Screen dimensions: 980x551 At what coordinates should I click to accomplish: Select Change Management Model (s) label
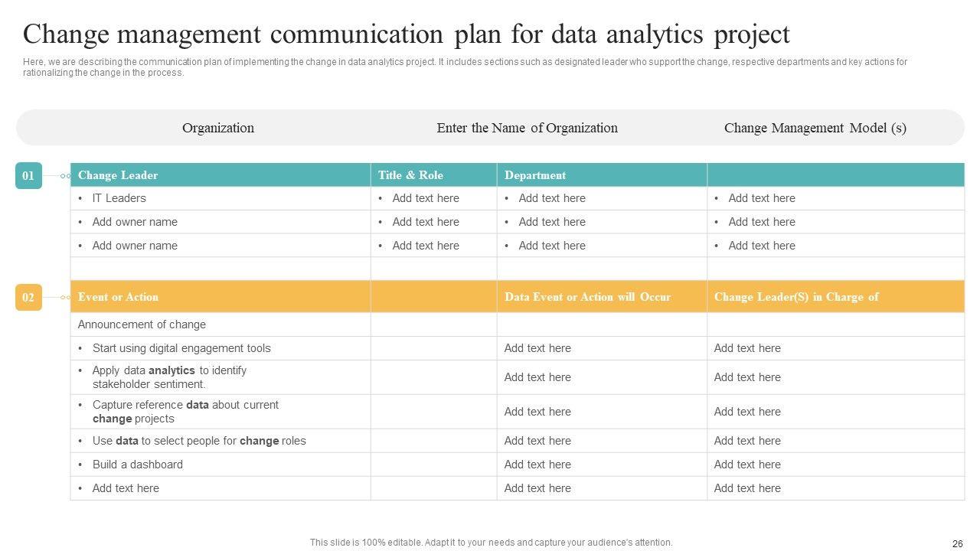[815, 128]
